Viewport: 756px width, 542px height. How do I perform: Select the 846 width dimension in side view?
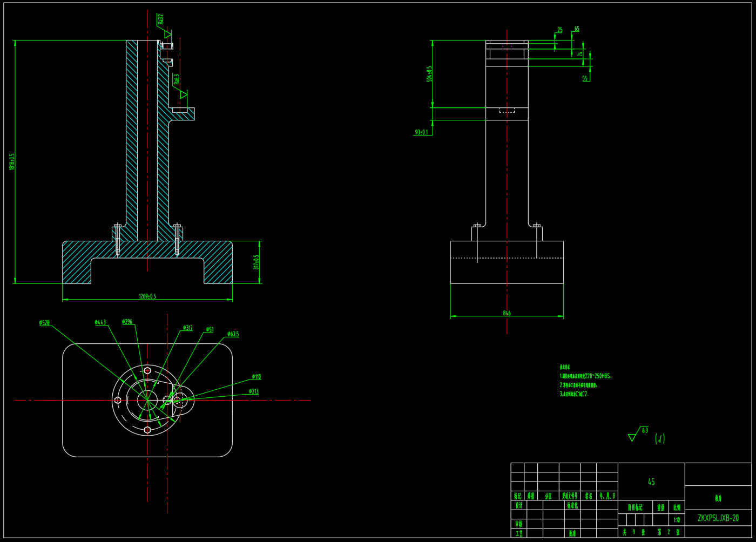tap(507, 313)
